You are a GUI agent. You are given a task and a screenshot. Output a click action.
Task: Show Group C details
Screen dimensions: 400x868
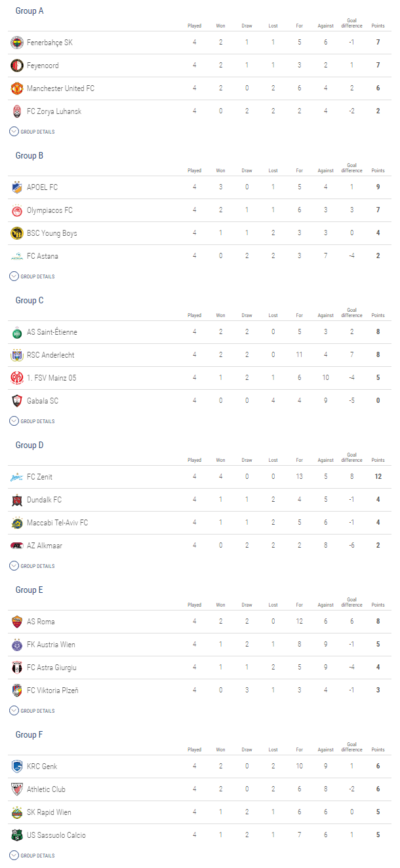point(32,421)
